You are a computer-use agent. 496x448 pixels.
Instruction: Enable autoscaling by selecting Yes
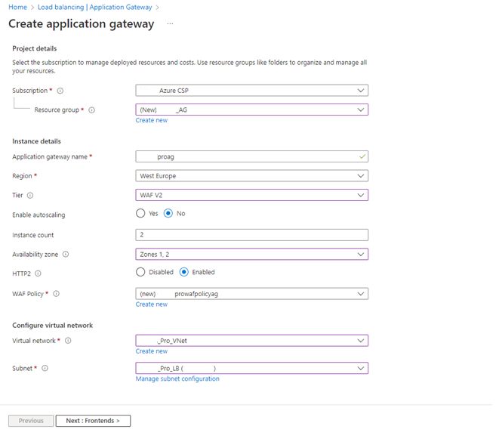(141, 214)
